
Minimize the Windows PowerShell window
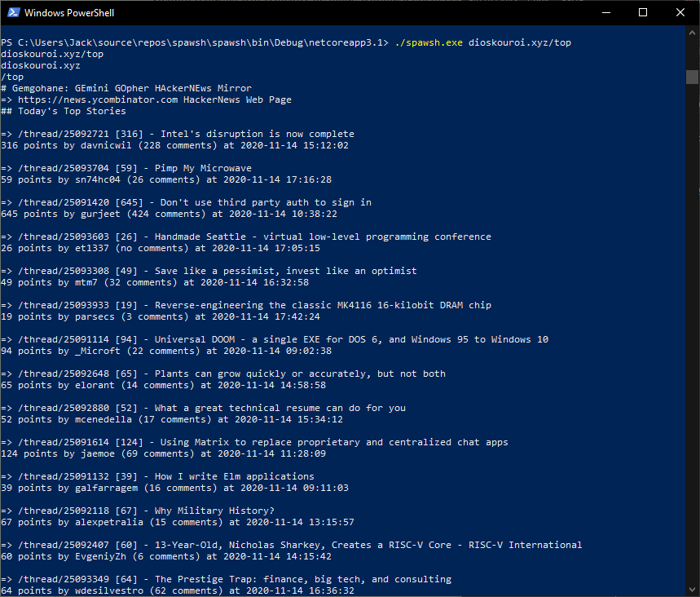(605, 12)
